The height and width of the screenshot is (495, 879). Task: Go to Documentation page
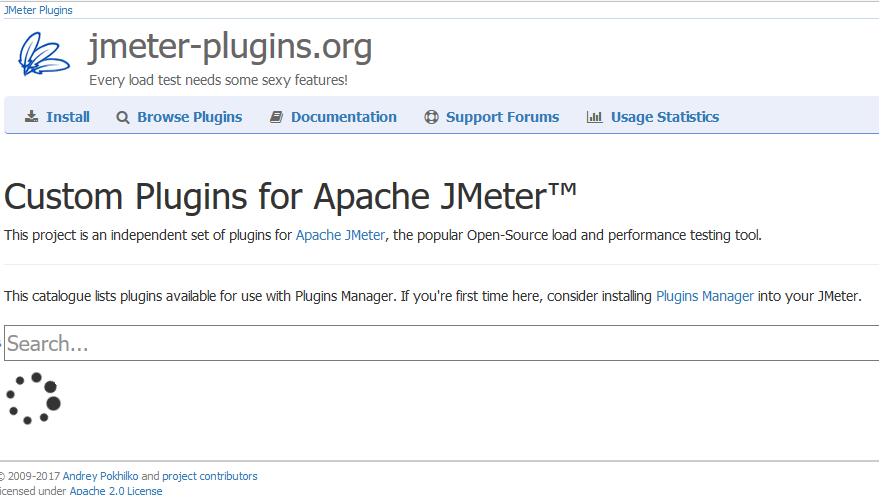click(344, 117)
